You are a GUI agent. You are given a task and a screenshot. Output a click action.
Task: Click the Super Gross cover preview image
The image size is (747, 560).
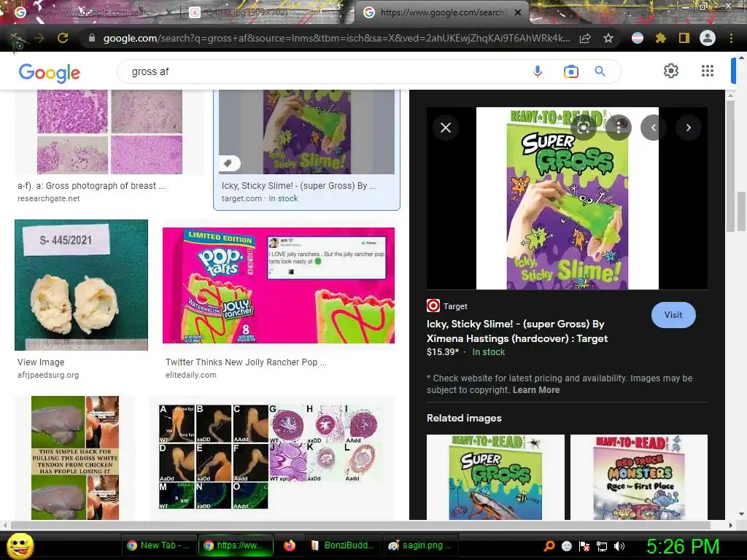568,198
